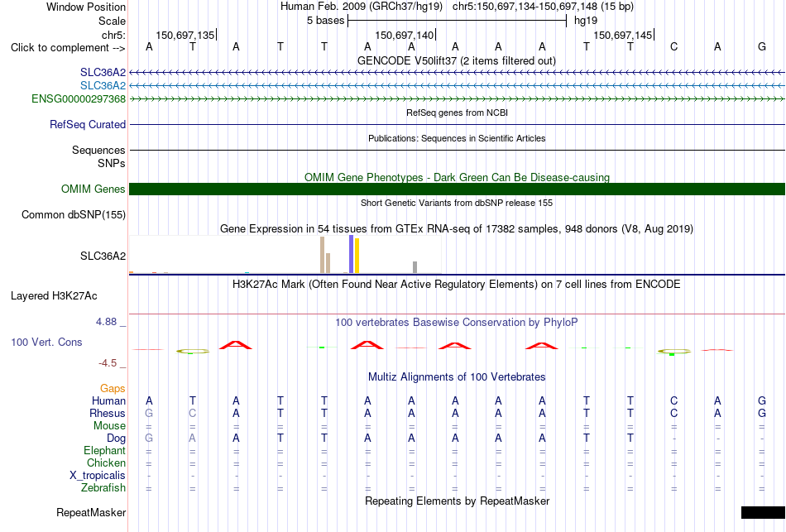786x532 pixels.
Task: Click the RepeatMasker track label
Action: click(91, 512)
